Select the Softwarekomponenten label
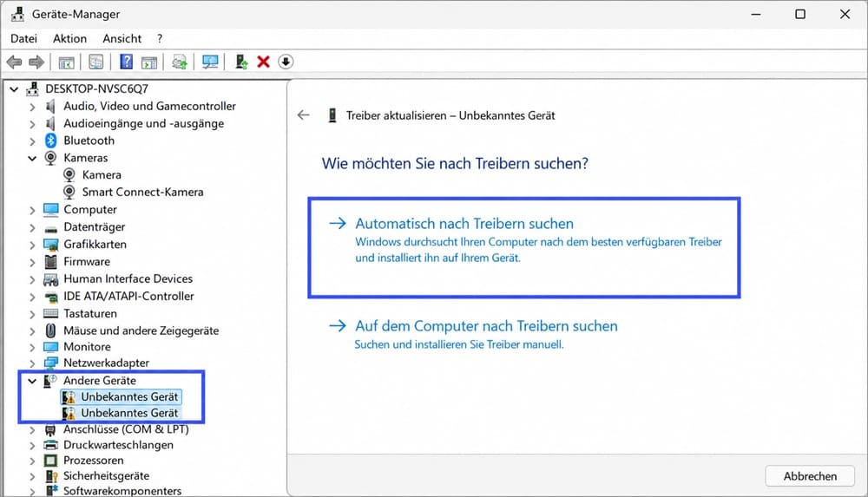This screenshot has width=868, height=497. pos(122,491)
